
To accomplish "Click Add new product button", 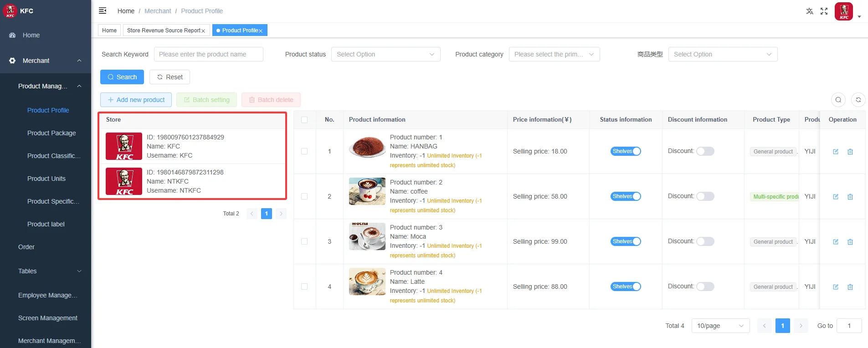I will [136, 100].
